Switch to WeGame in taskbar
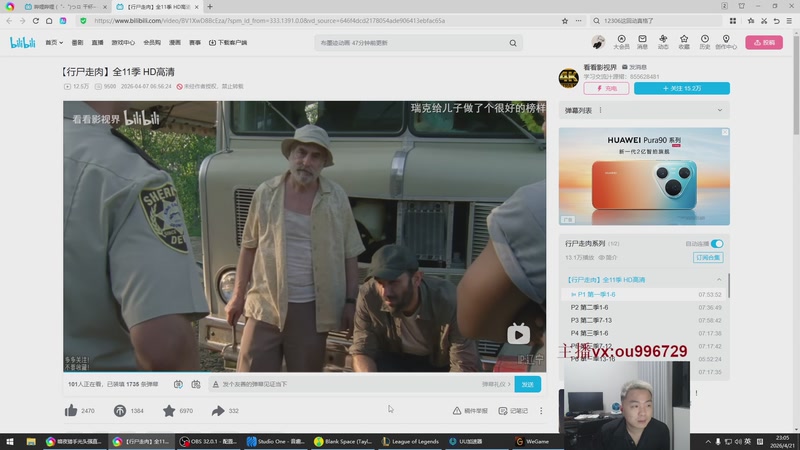The height and width of the screenshot is (450, 800). click(x=532, y=441)
